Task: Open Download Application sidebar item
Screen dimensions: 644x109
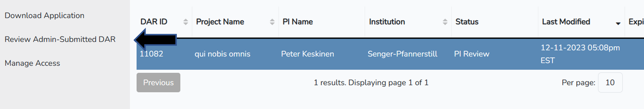Action: [x=44, y=16]
